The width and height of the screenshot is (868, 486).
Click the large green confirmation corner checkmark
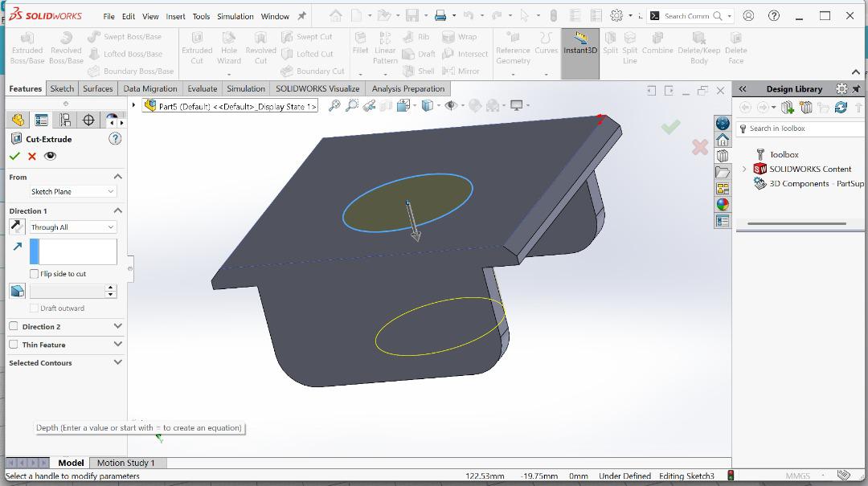point(670,127)
